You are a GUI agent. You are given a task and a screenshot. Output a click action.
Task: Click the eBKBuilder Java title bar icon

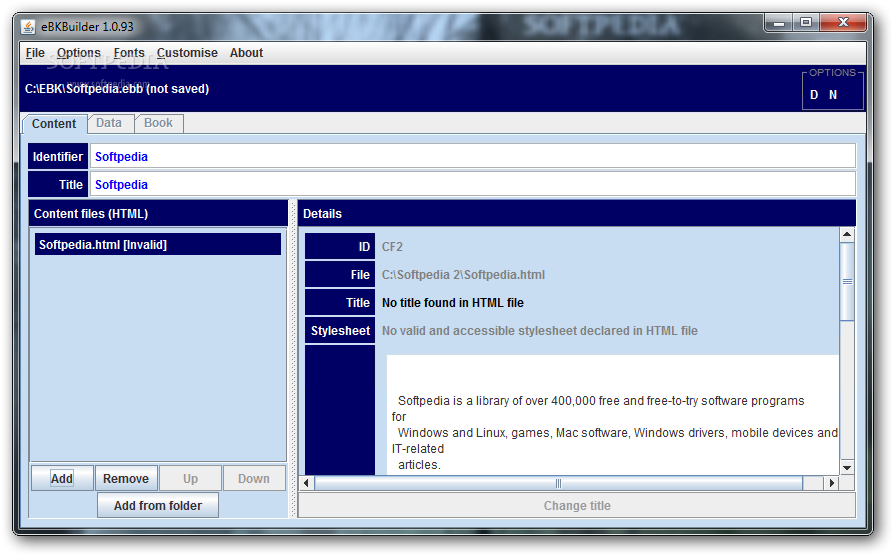[29, 27]
